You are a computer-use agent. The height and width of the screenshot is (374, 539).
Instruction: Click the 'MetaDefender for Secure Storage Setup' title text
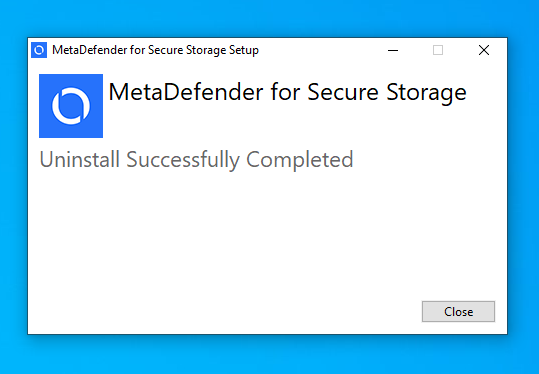point(155,50)
